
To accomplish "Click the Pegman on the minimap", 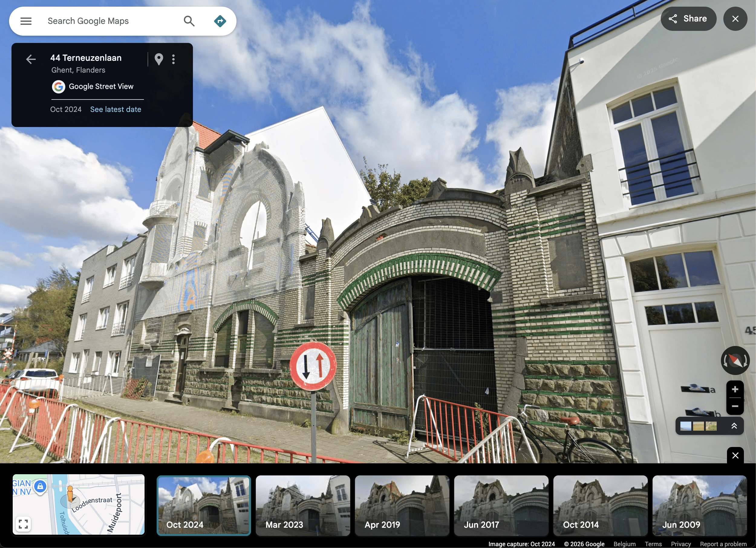I will pyautogui.click(x=70, y=493).
